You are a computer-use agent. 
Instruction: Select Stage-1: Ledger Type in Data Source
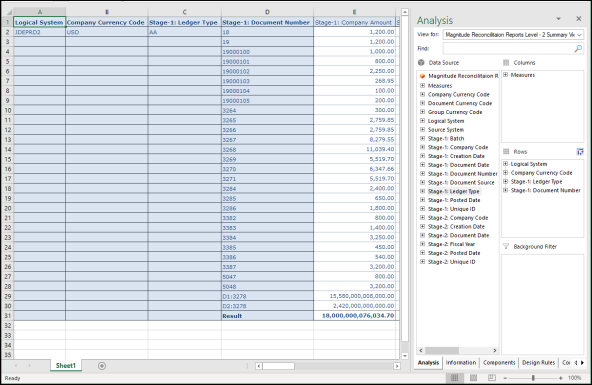(453, 191)
